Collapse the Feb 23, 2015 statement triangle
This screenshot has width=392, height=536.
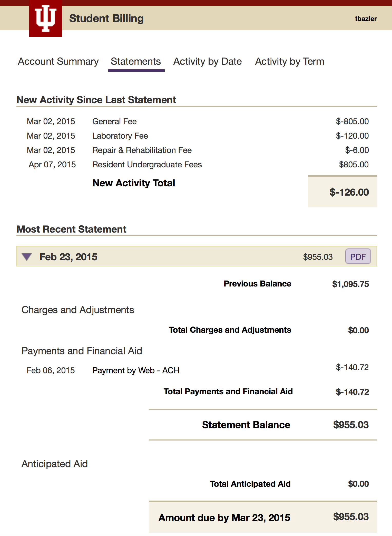tap(27, 257)
